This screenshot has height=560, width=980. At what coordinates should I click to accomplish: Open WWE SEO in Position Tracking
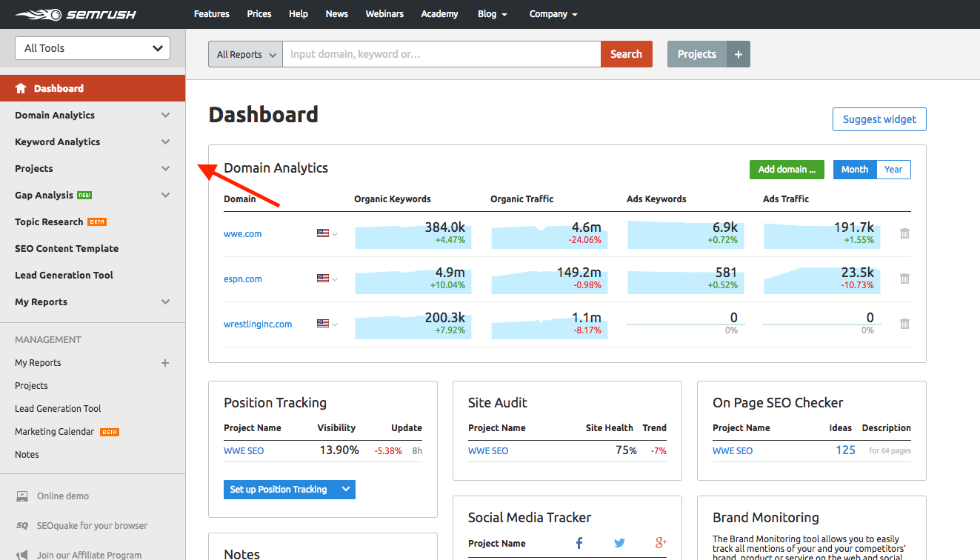coord(244,450)
